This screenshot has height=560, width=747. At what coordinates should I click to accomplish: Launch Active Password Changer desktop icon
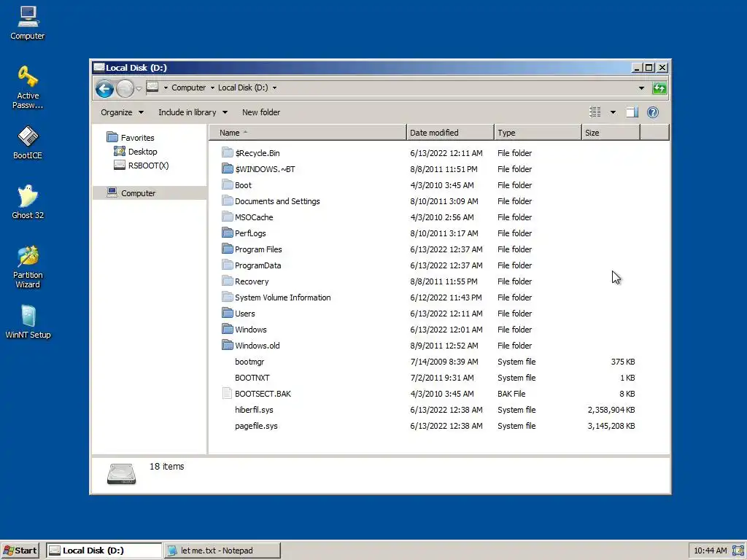tap(28, 87)
